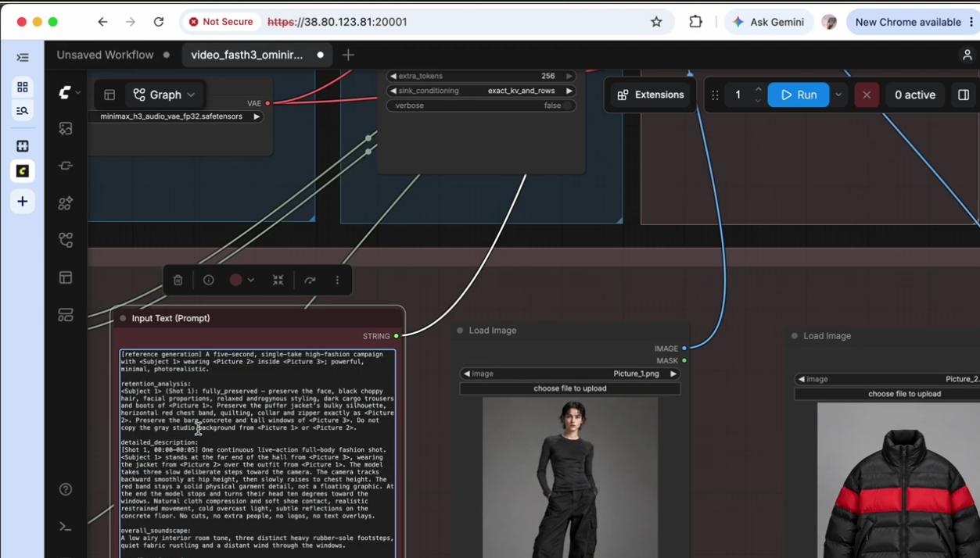Toggle collapse dot on Input Text (Prompt) node
This screenshot has height=558, width=980.
123,318
